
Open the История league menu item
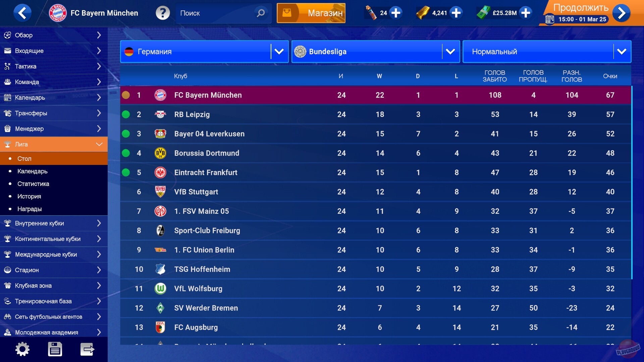29,196
